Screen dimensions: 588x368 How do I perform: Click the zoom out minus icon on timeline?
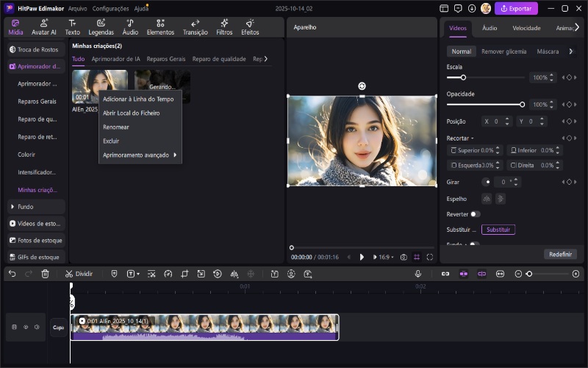pyautogui.click(x=518, y=274)
